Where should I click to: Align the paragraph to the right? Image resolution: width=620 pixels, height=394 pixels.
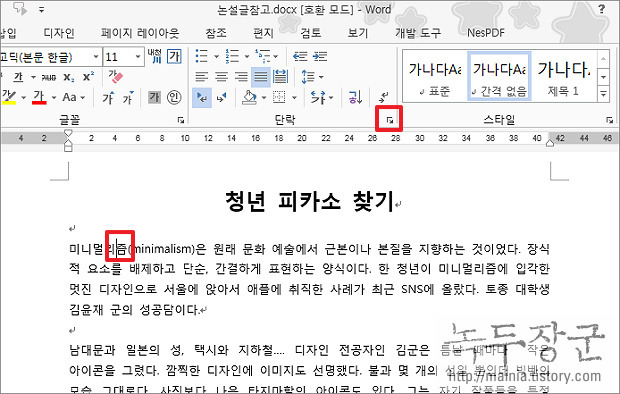click(241, 77)
